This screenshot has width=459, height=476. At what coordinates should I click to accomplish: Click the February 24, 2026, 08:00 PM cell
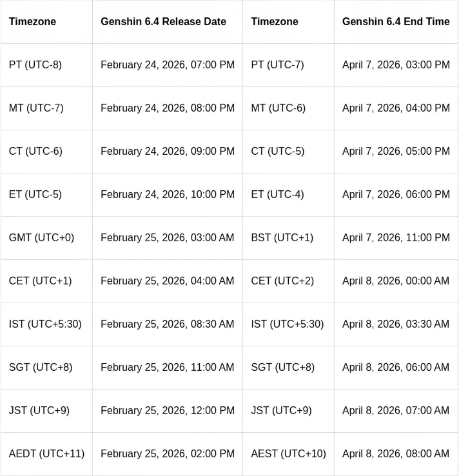point(168,108)
